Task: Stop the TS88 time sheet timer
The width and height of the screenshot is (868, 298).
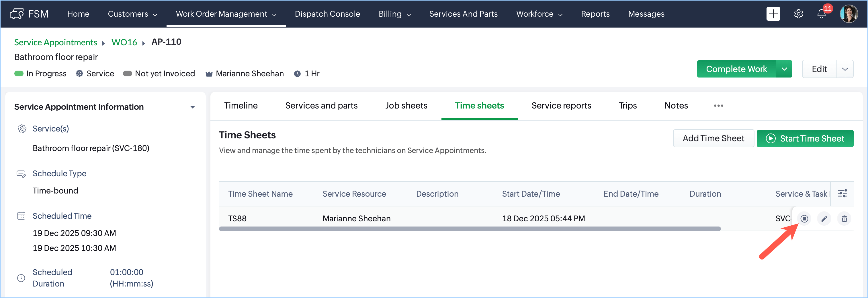Action: 804,219
